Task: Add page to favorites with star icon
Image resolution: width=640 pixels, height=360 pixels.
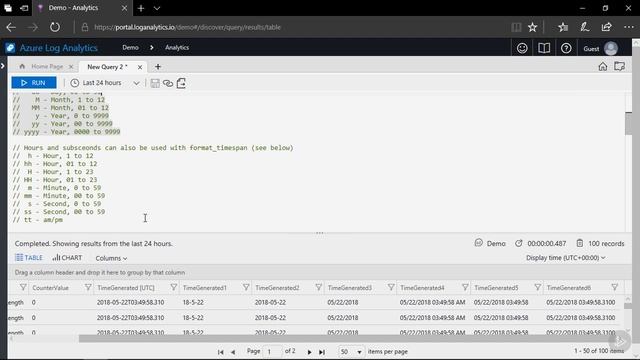Action: 532,27
